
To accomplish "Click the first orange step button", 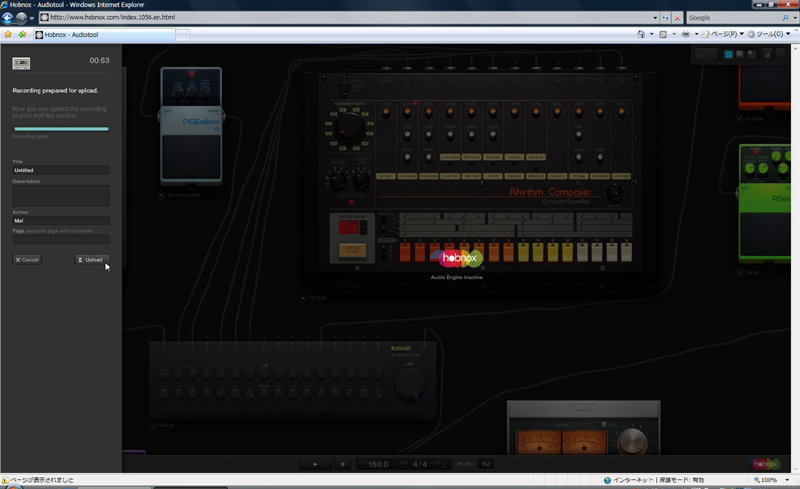I will 405,252.
